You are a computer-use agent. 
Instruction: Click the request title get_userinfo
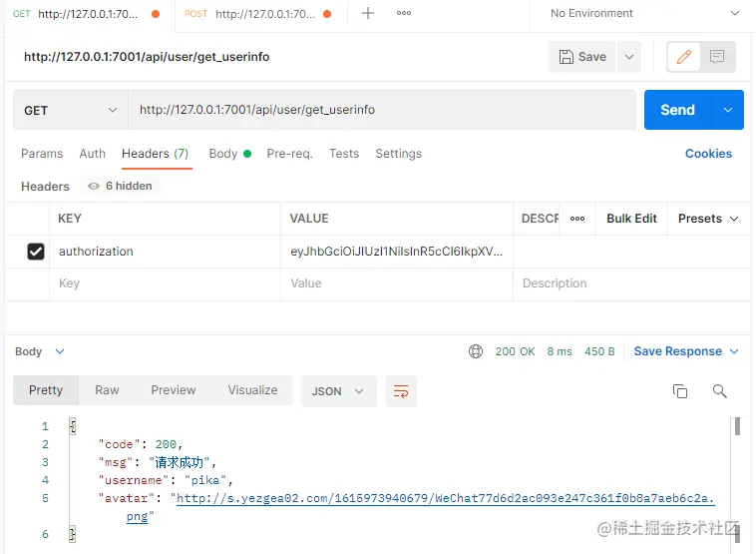coord(147,57)
